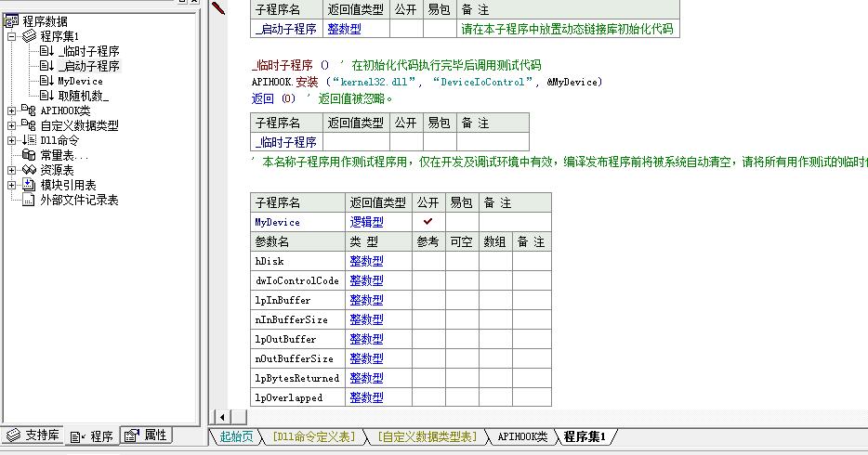This screenshot has height=455, width=868.
Task: Click the 常量表 icon
Action: 29,155
